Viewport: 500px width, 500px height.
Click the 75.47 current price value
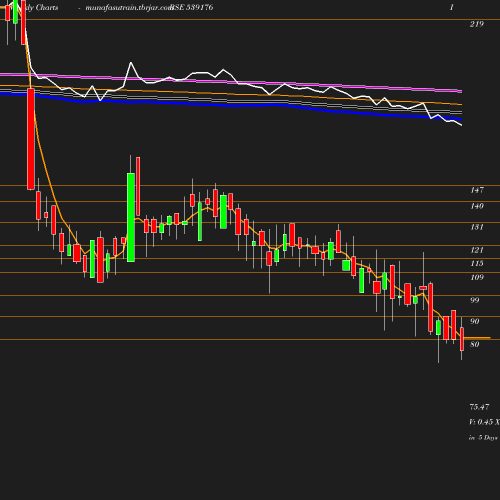tap(479, 407)
